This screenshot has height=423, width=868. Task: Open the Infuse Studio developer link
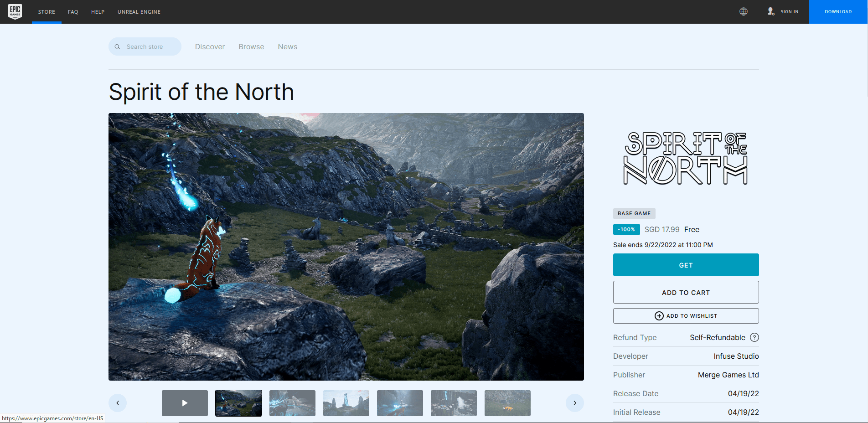coord(736,356)
